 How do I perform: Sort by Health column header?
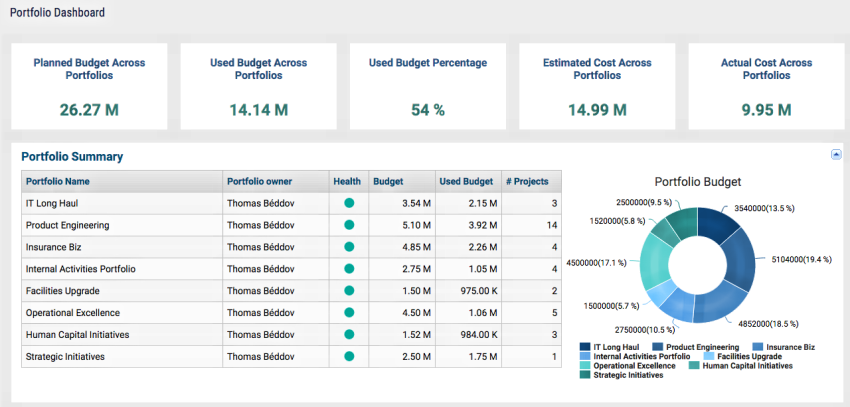tap(349, 182)
